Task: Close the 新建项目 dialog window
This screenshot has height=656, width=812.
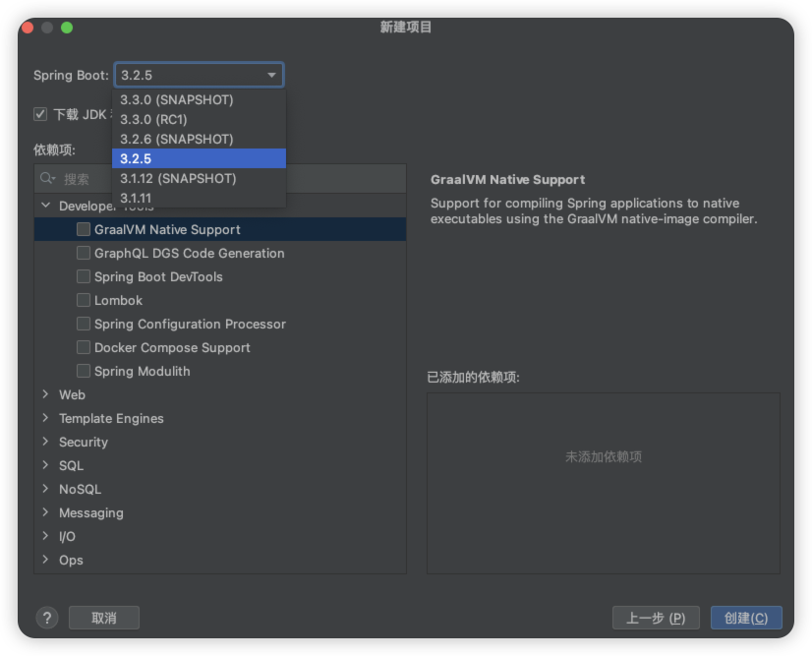Action: tap(28, 28)
